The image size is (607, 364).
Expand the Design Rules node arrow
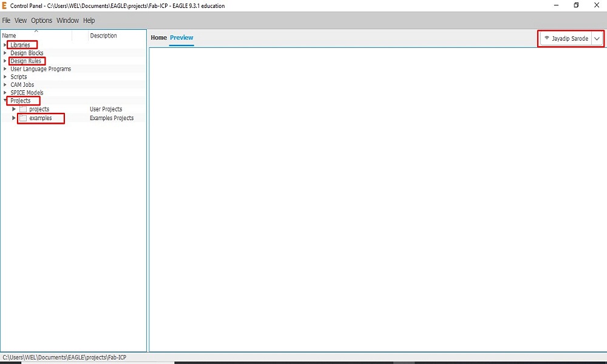(5, 61)
